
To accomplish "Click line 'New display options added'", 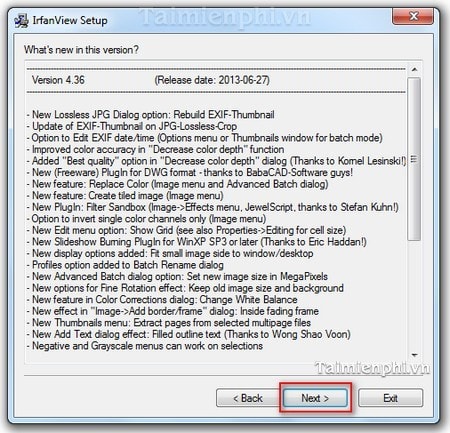I will pyautogui.click(x=170, y=253).
